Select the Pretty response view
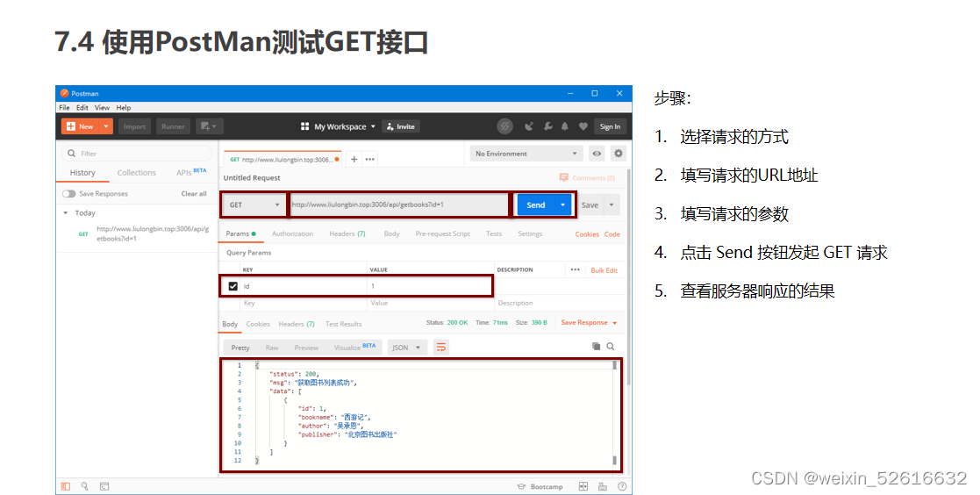This screenshot has height=495, width=980. click(240, 348)
